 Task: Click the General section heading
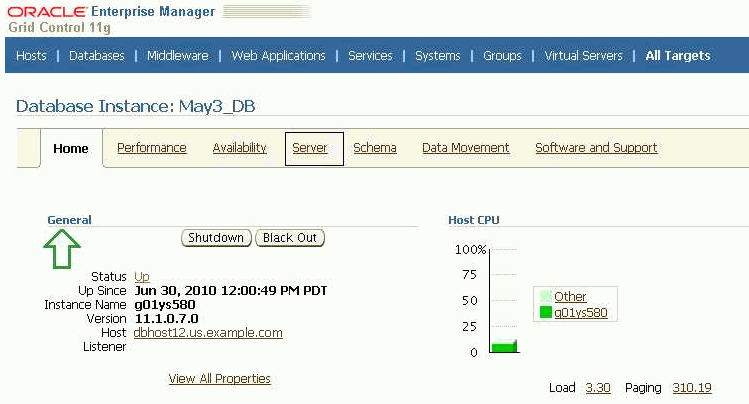coord(69,220)
